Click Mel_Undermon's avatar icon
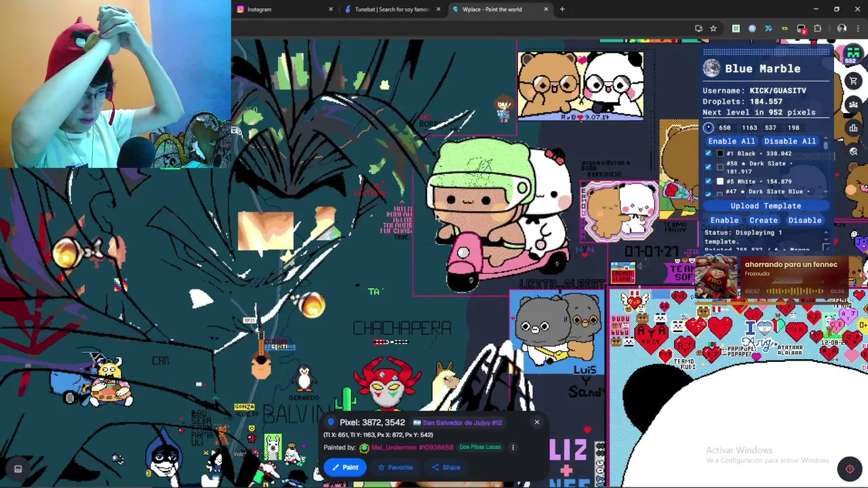Viewport: 868px width, 488px height. click(364, 447)
